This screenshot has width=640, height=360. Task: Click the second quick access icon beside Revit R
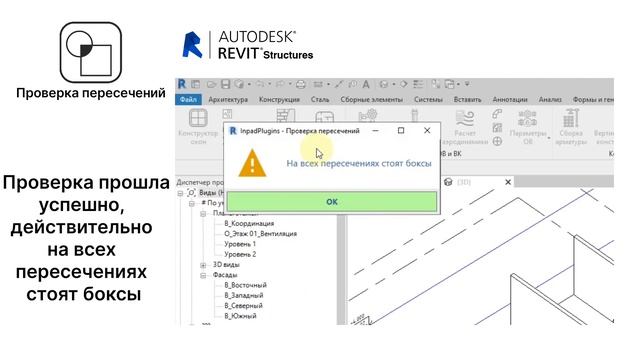pyautogui.click(x=196, y=84)
